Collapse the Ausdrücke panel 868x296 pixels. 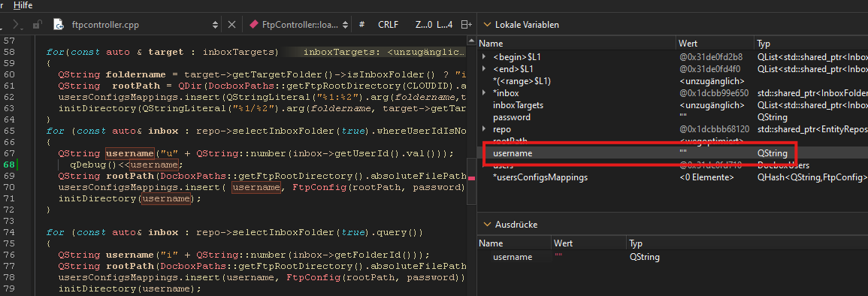[x=486, y=225]
